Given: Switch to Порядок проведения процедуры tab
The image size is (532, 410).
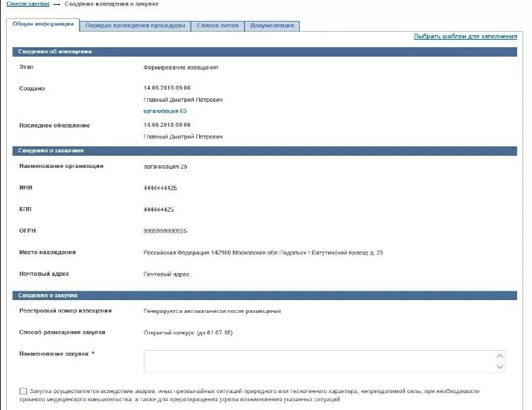Looking at the screenshot, I should tap(135, 26).
